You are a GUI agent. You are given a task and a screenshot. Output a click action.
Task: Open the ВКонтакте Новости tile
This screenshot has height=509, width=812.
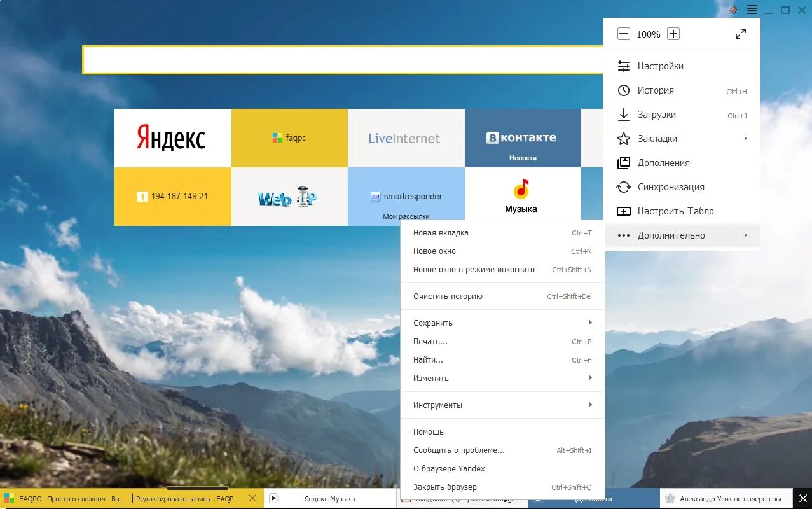click(523, 138)
